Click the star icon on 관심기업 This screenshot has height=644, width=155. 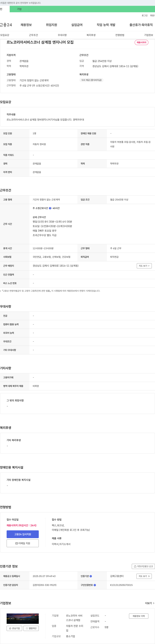click(x=10, y=628)
